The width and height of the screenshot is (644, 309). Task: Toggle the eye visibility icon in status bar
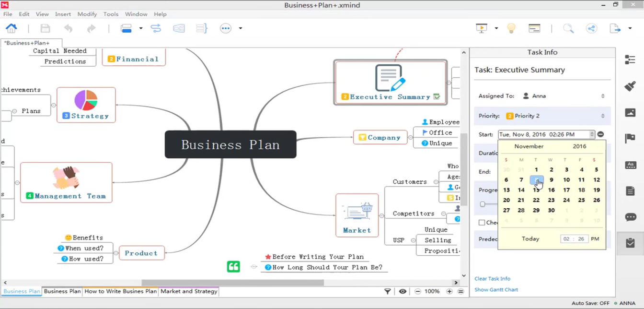coord(402,291)
